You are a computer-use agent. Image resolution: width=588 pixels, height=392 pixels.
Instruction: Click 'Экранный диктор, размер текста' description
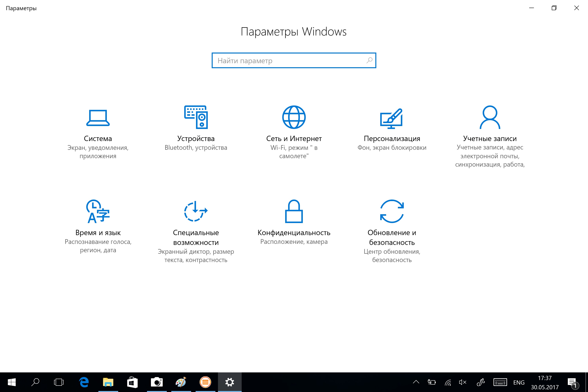tap(196, 256)
